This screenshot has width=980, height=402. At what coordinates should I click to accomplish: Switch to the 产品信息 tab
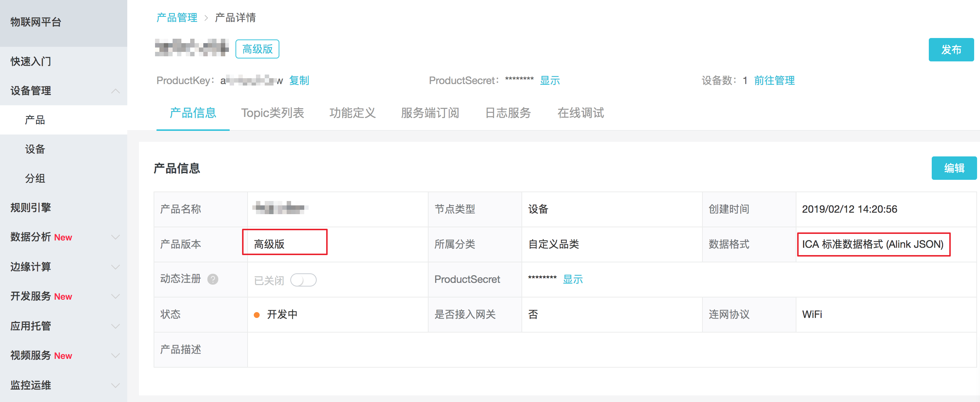(193, 113)
